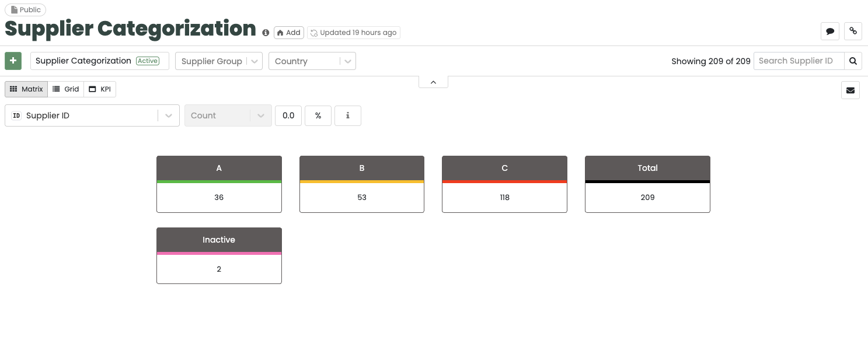Click the percent symbol button
868x354 pixels.
pyautogui.click(x=318, y=115)
